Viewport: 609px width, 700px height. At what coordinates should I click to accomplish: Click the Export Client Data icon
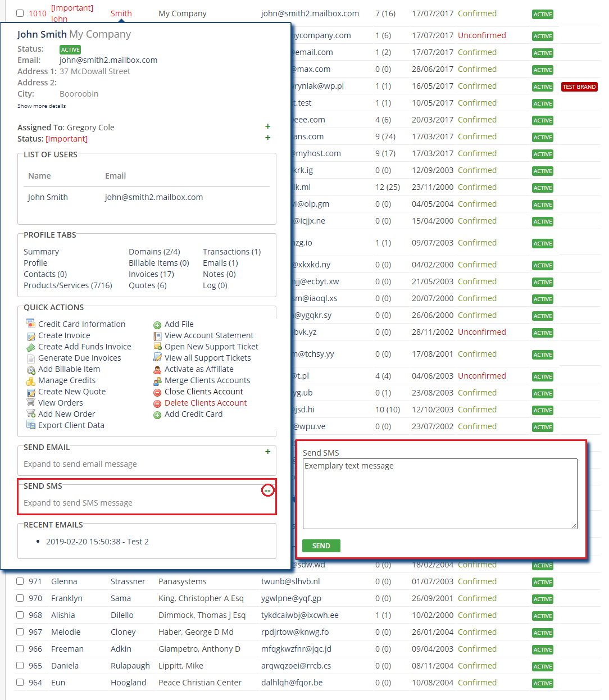point(31,425)
